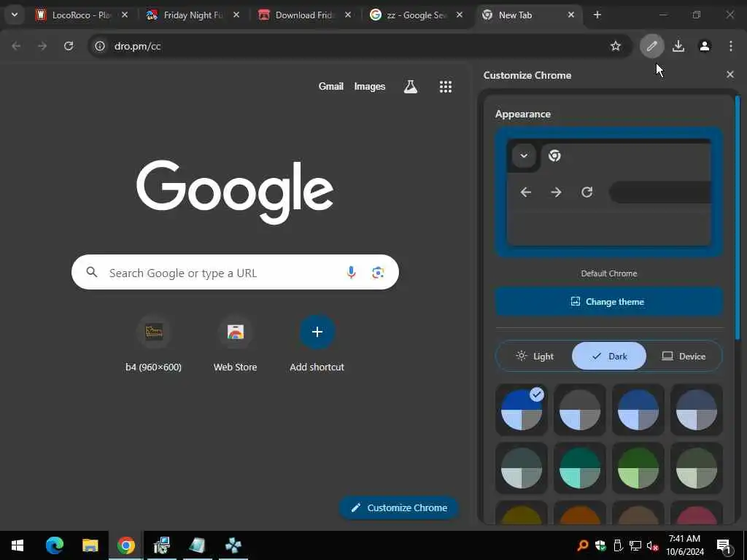Open the clock showing 7:41 AM

tap(684, 545)
